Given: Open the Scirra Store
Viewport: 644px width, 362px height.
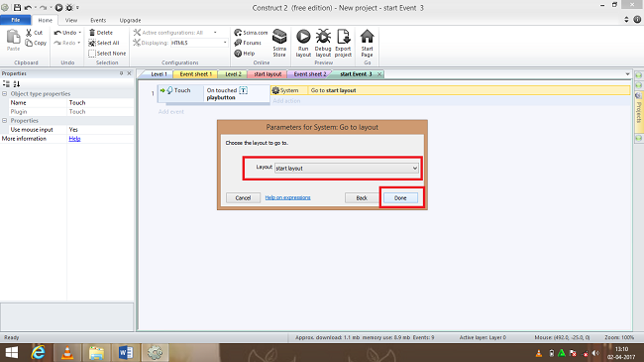Looking at the screenshot, I should tap(279, 43).
